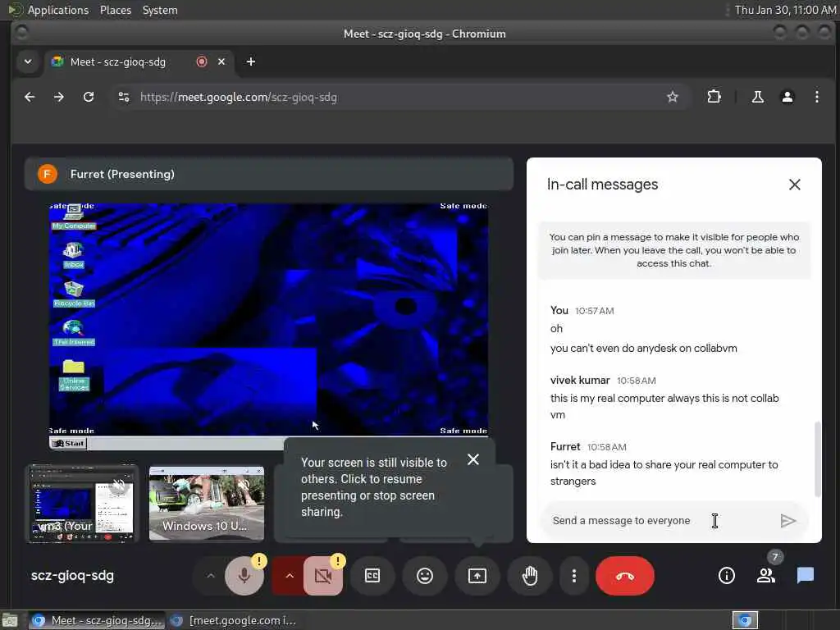Image resolution: width=840 pixels, height=630 pixels.
Task: Toggle the chat panel icon
Action: [806, 576]
